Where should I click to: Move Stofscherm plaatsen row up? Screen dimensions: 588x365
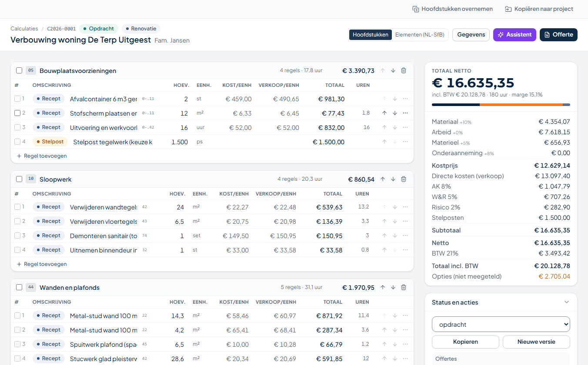click(384, 113)
